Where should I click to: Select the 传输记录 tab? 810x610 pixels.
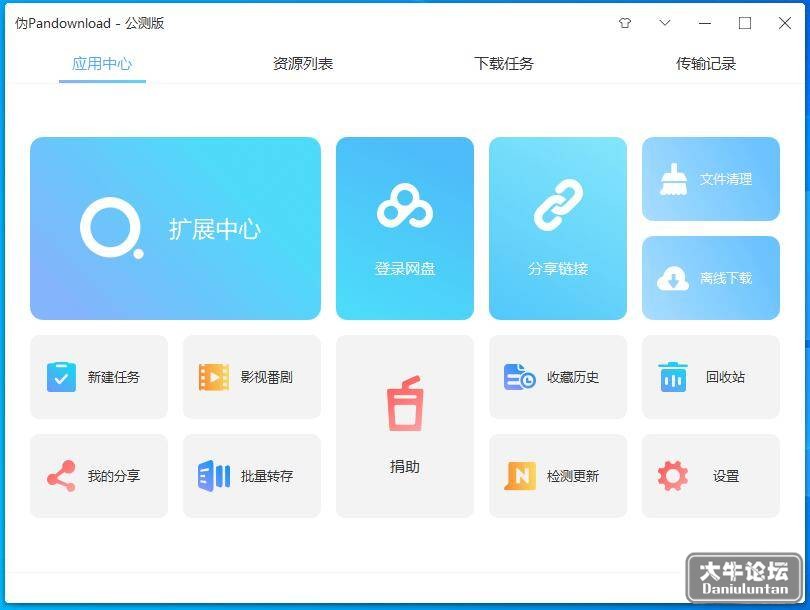706,64
